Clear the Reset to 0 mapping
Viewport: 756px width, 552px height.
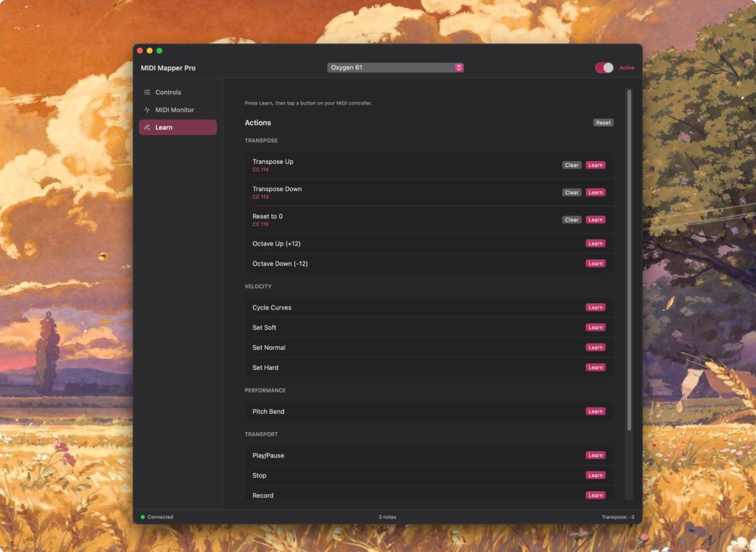(x=571, y=220)
